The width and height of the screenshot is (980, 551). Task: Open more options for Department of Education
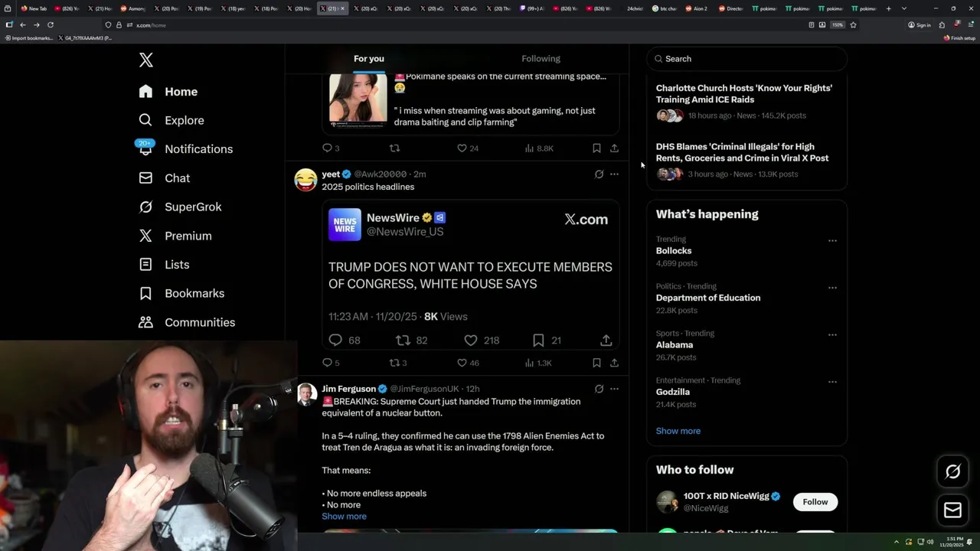pos(832,289)
